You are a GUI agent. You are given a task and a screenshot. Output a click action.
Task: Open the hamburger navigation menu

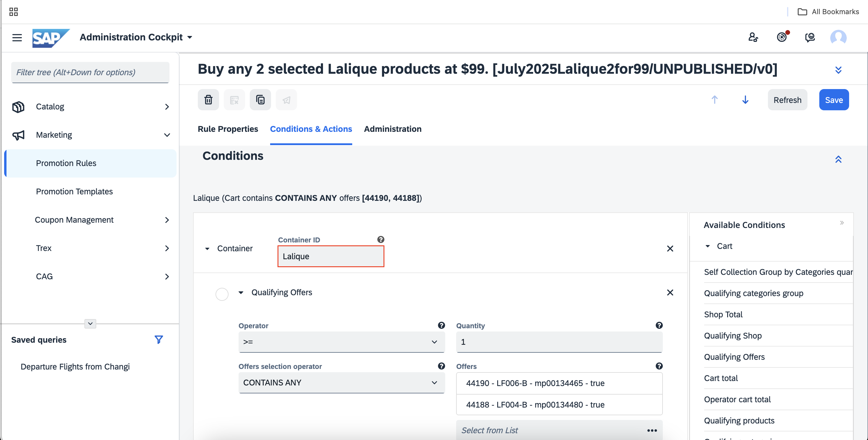coord(17,37)
